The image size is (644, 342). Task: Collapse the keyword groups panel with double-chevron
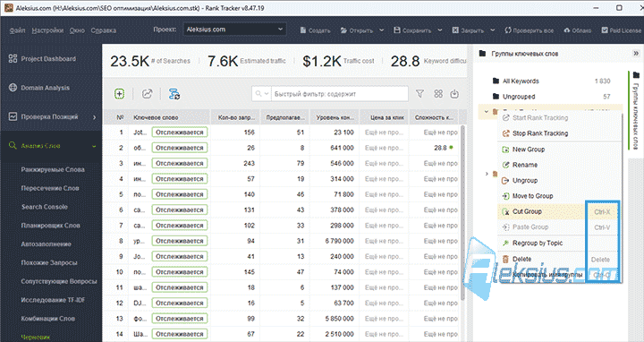(636, 54)
